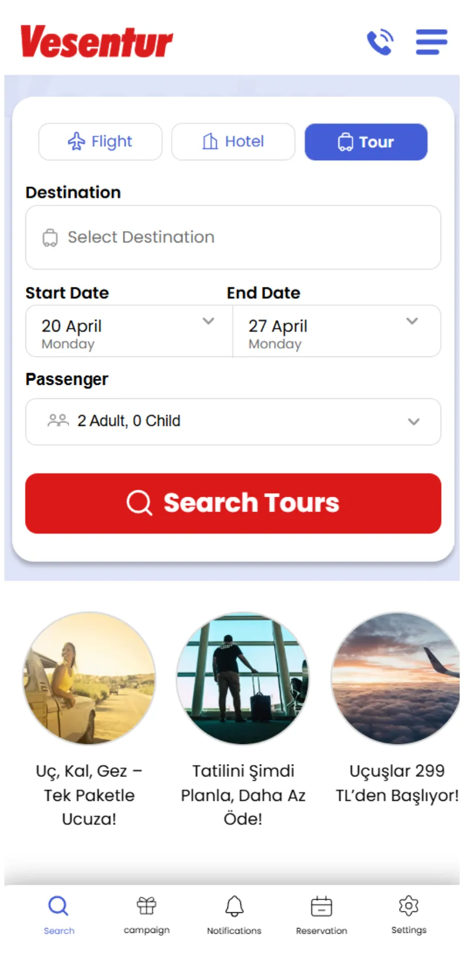Click the suitcase icon inside Destination field
Screen dimensions: 464x980
coord(49,237)
